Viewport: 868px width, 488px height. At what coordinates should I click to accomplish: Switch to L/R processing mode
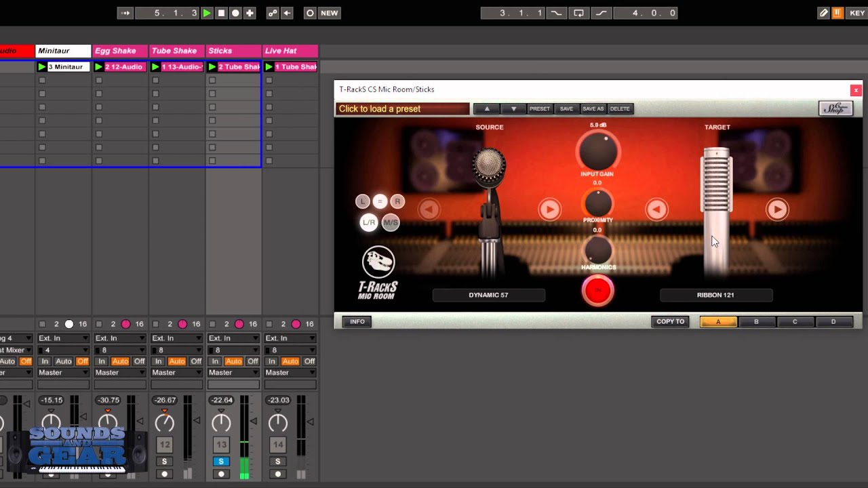[369, 222]
